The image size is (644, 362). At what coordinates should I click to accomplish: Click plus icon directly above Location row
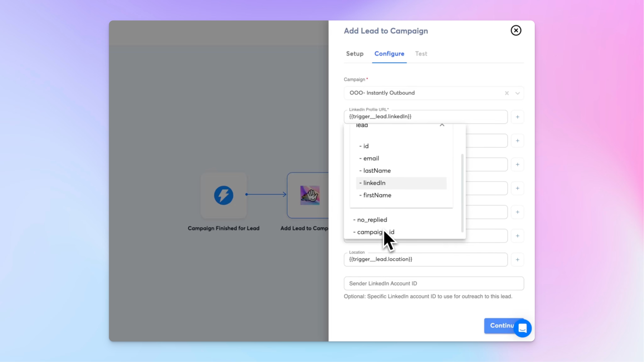[x=518, y=236]
